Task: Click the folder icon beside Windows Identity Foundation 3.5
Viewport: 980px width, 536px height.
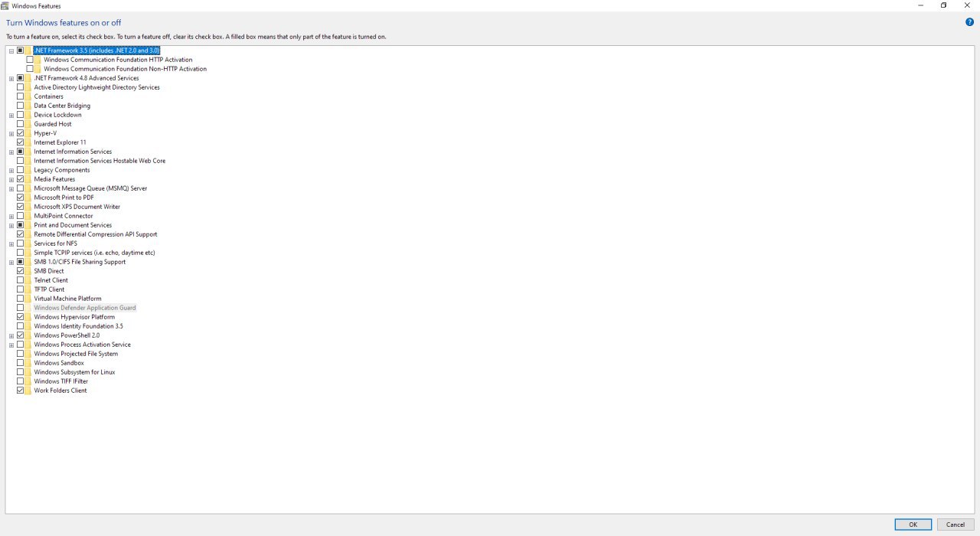Action: (x=29, y=326)
